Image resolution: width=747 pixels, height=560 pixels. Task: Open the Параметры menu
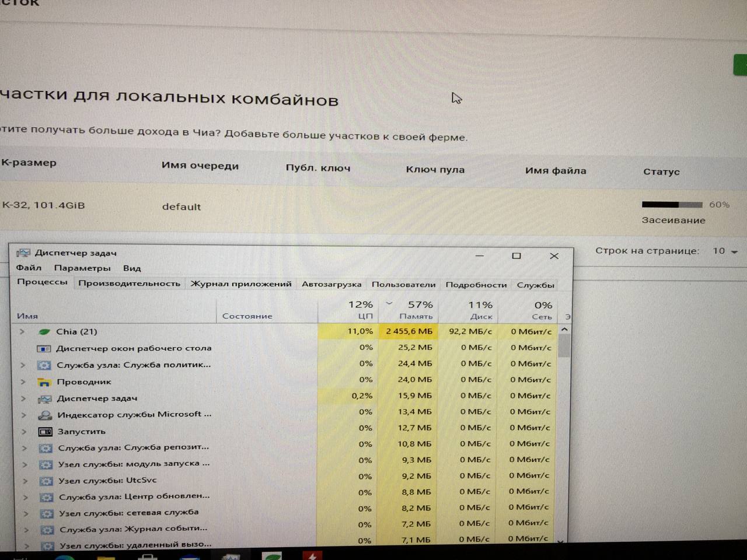point(82,268)
